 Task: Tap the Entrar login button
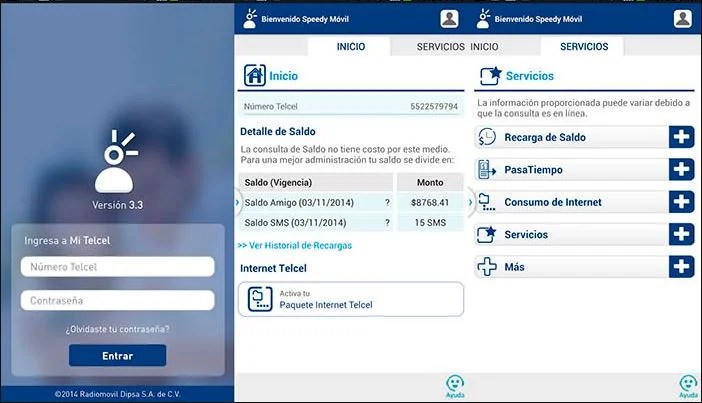click(x=117, y=356)
